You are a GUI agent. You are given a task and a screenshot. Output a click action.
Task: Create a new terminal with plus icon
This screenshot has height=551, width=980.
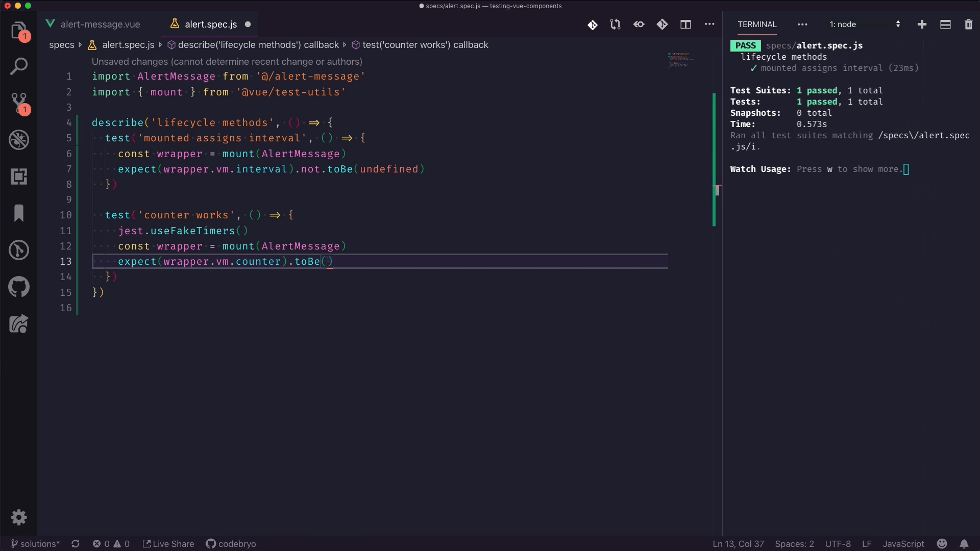point(922,24)
